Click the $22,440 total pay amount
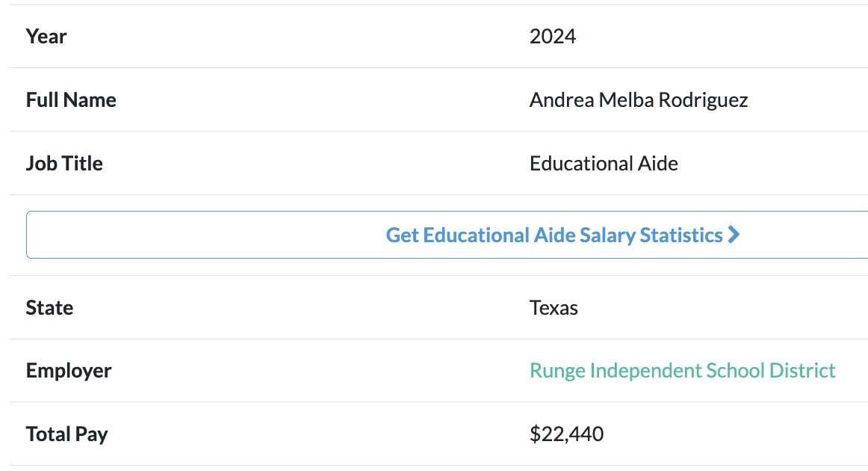This screenshot has height=471, width=868. coord(566,434)
